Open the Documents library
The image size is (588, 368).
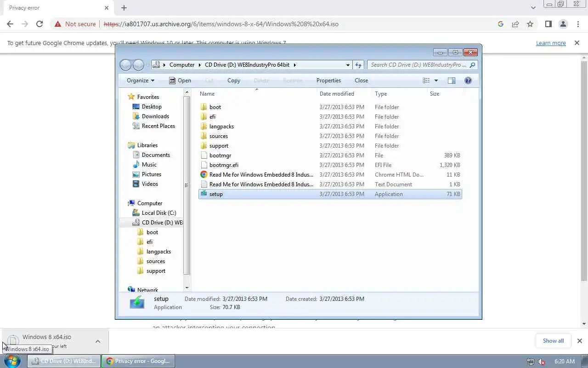point(156,155)
